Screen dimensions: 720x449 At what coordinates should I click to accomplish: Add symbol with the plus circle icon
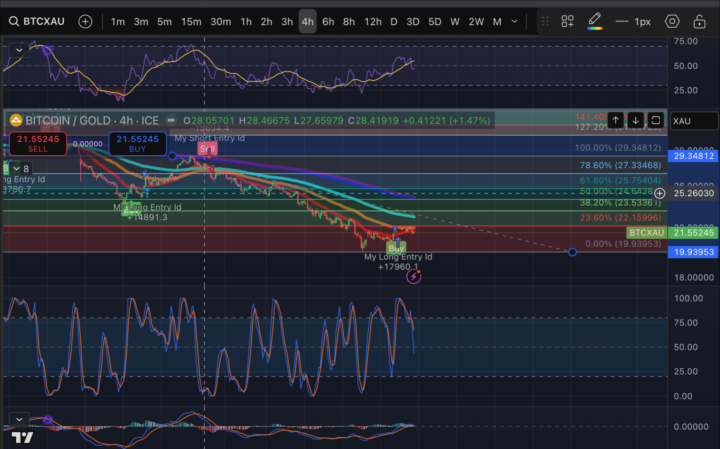point(85,22)
